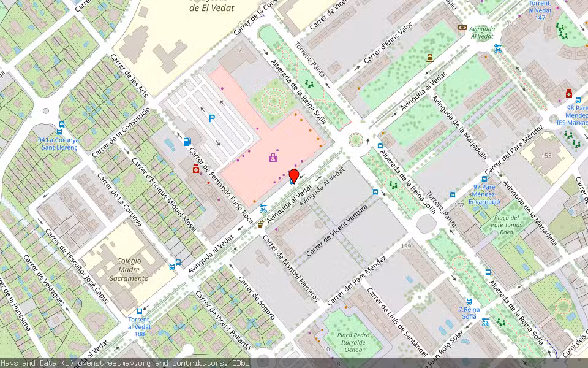Click the fuel station icon

(187, 141)
